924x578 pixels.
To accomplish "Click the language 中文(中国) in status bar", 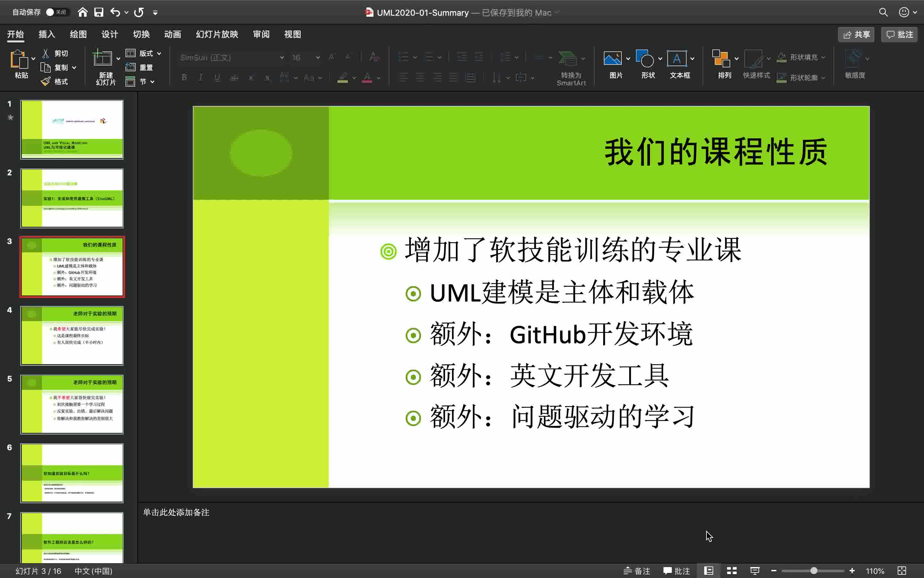I will 94,571.
